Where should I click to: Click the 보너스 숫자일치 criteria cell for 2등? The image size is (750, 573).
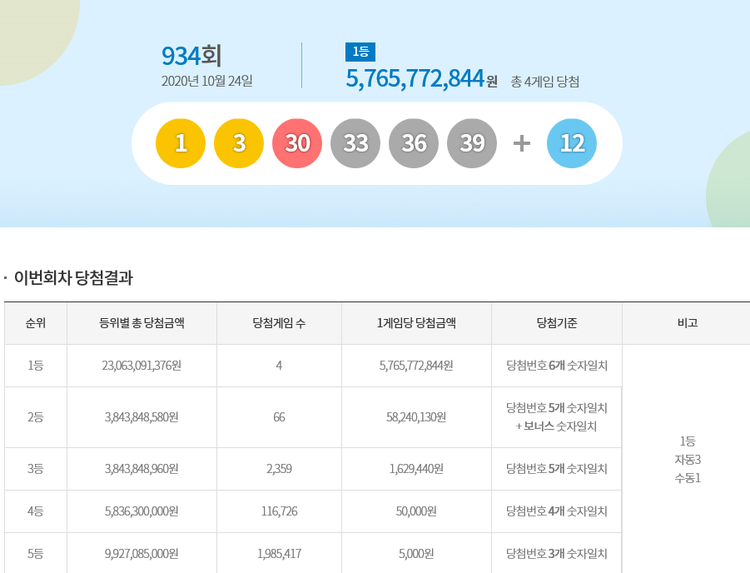click(x=557, y=417)
